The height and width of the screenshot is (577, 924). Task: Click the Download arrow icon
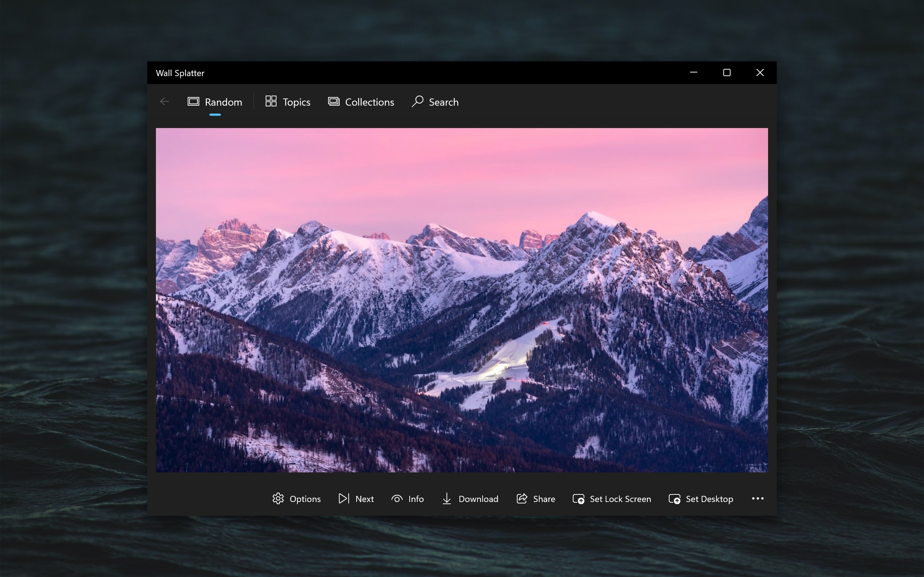pyautogui.click(x=446, y=498)
